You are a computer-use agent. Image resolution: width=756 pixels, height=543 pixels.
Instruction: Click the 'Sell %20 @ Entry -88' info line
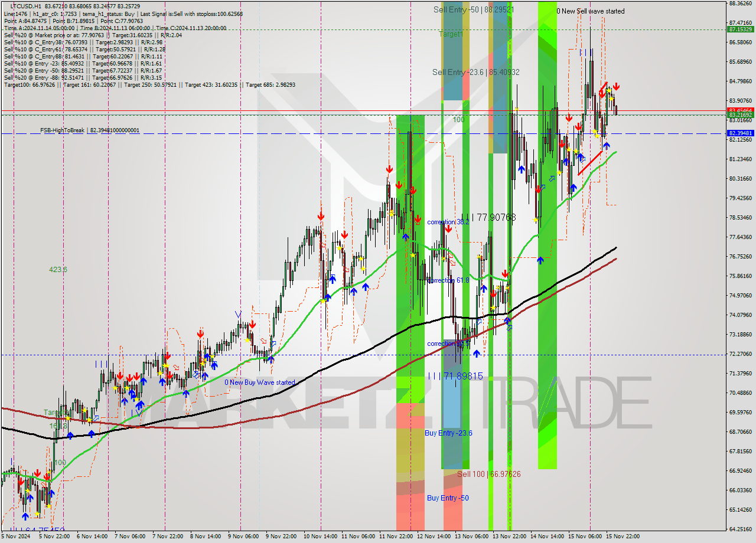(x=83, y=77)
